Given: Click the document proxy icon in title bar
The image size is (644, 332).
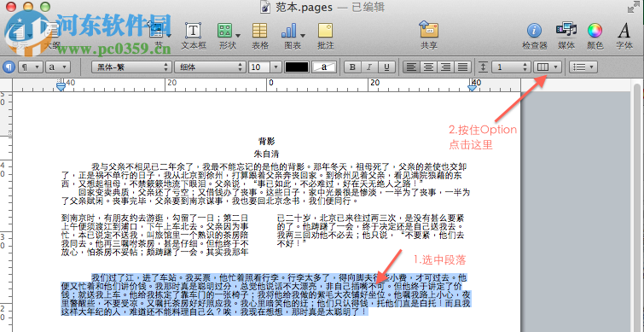Looking at the screenshot, I should 266,7.
